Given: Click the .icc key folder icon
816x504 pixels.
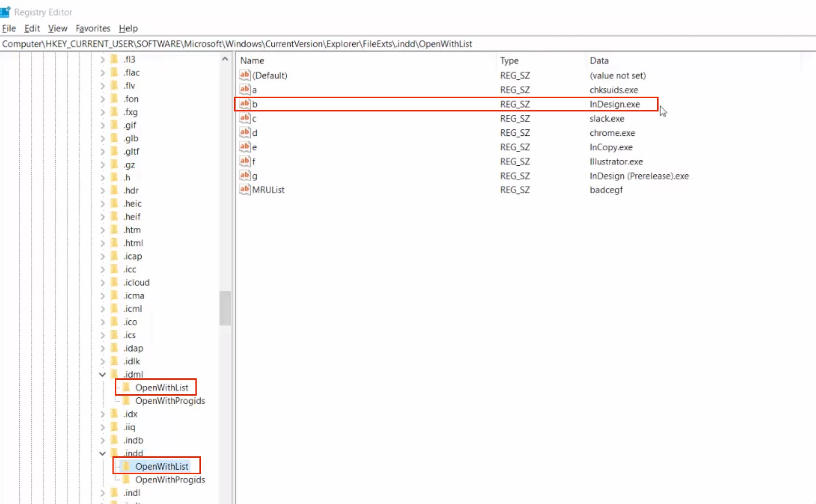Looking at the screenshot, I should click(114, 269).
